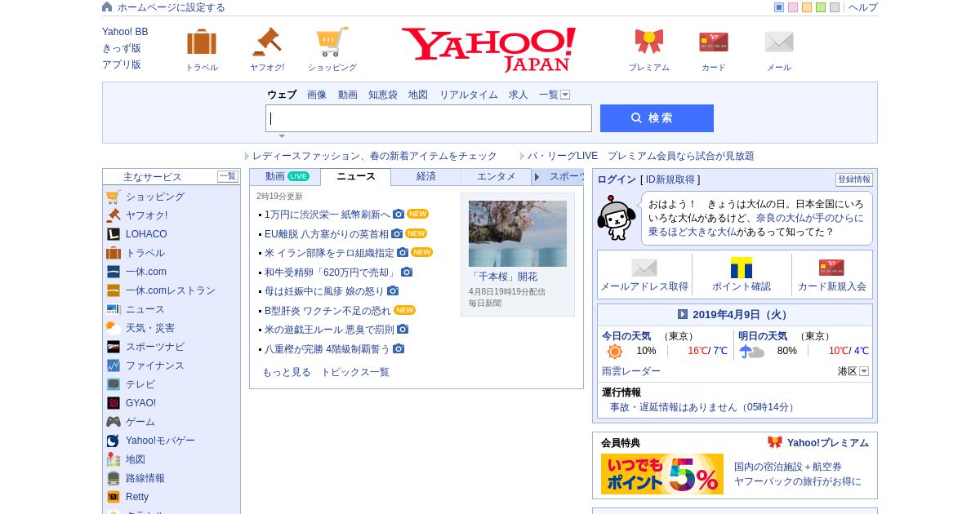Select the pink theme color swatch

[793, 7]
